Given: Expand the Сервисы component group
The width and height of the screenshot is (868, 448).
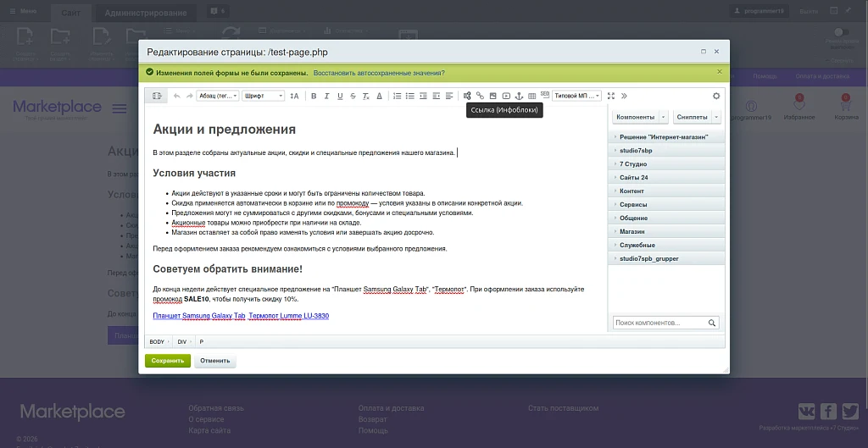Looking at the screenshot, I should [666, 205].
